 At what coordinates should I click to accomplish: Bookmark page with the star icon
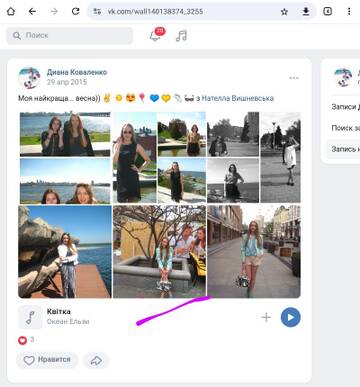284,12
